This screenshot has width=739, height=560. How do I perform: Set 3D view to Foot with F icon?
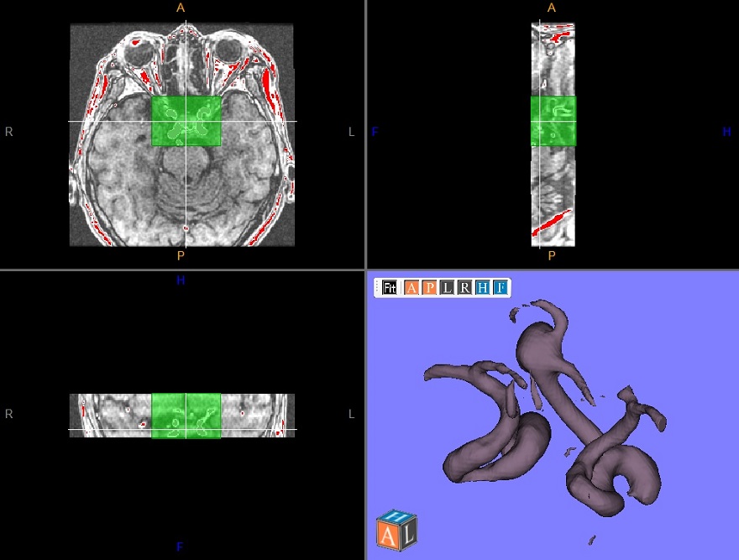pos(501,287)
